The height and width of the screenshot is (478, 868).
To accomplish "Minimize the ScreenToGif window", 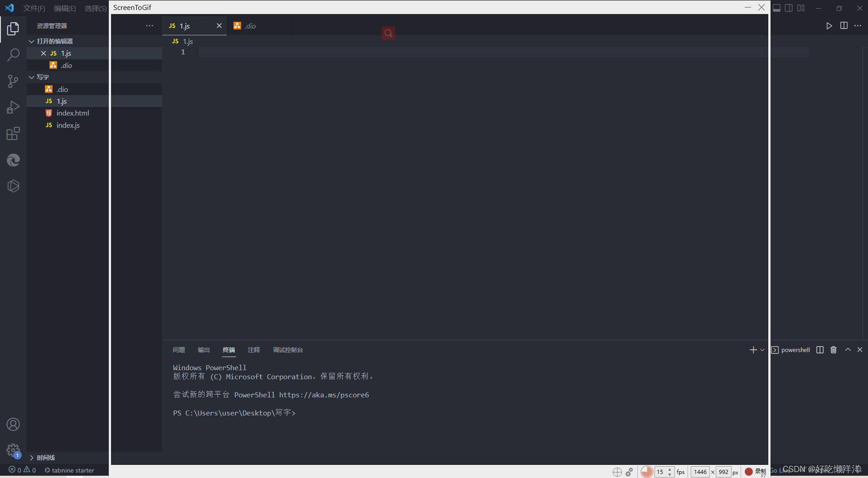I will click(x=748, y=7).
